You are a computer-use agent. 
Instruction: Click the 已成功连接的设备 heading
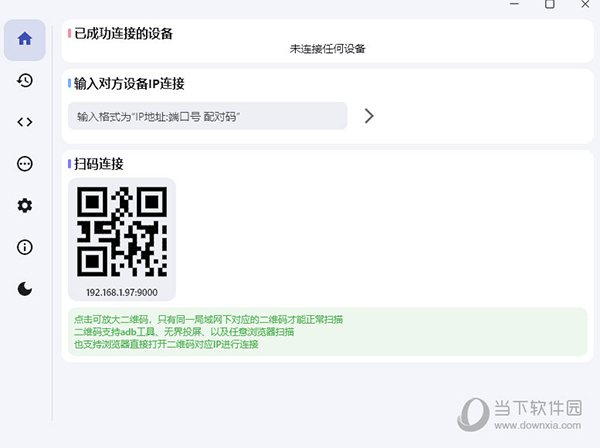pyautogui.click(x=124, y=34)
